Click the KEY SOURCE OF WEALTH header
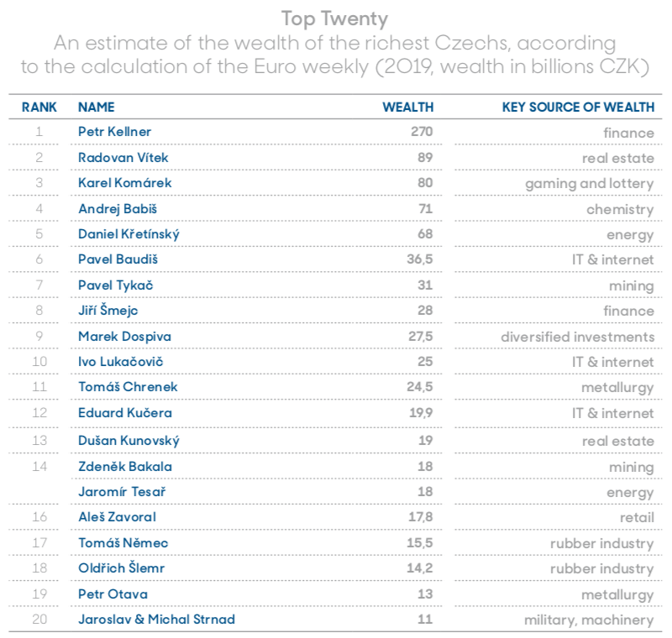The image size is (672, 638). 578,107
